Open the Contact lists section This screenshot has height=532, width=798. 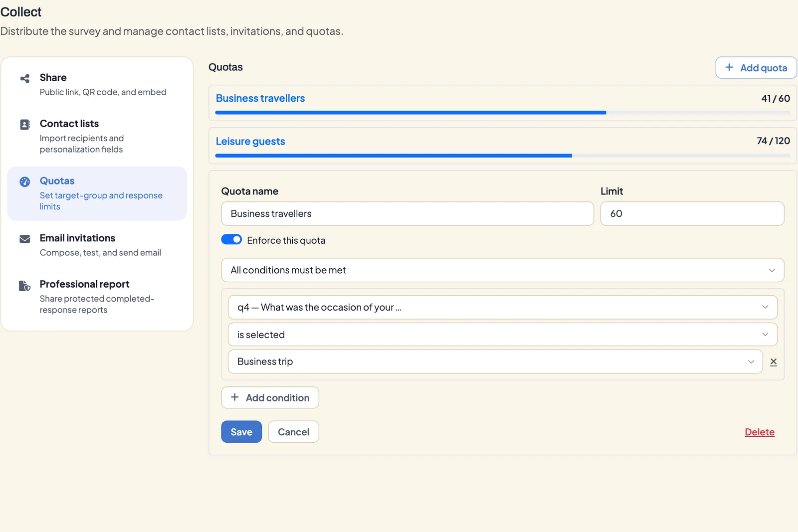97,136
